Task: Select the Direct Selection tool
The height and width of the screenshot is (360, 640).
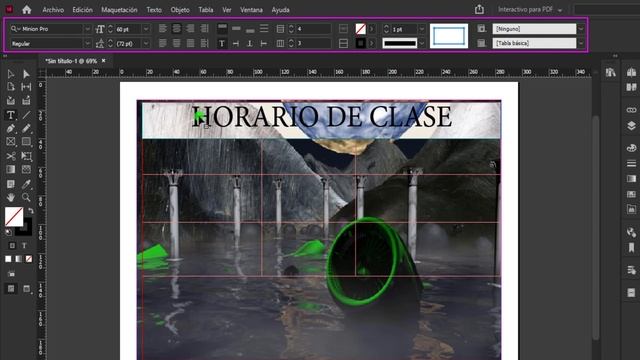Action: click(x=26, y=74)
